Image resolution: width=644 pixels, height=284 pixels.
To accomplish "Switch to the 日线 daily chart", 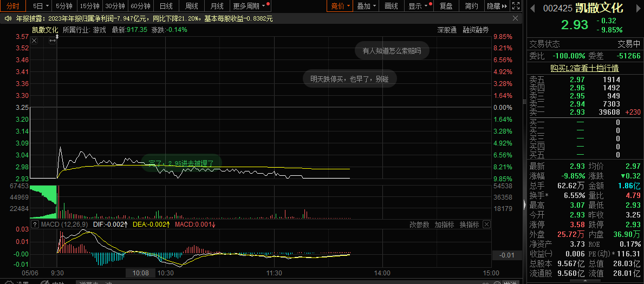I will click(166, 6).
